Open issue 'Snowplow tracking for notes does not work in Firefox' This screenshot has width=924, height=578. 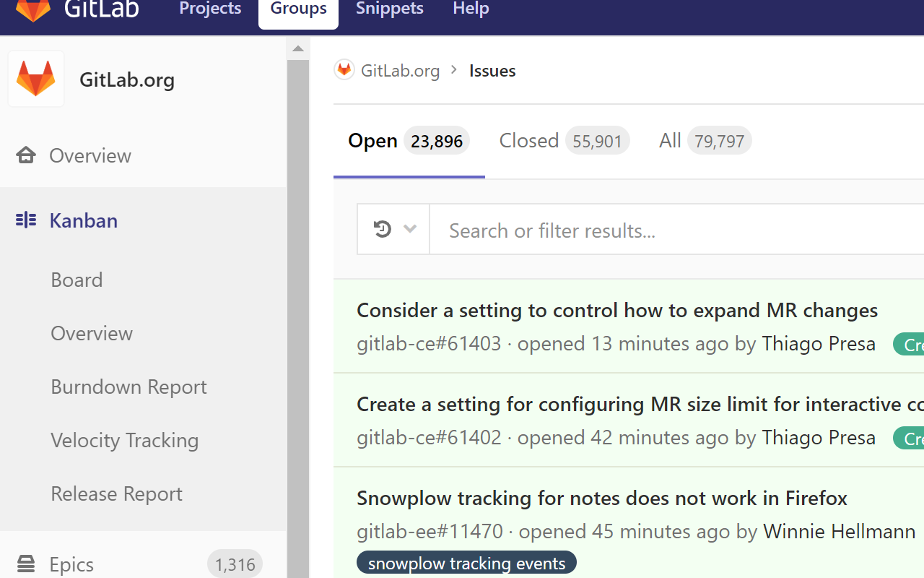[x=602, y=498]
